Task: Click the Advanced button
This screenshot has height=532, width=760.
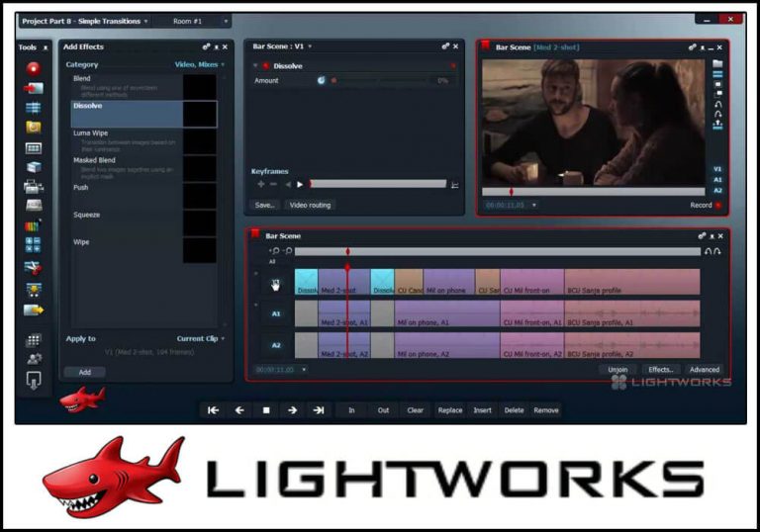Action: tap(705, 370)
